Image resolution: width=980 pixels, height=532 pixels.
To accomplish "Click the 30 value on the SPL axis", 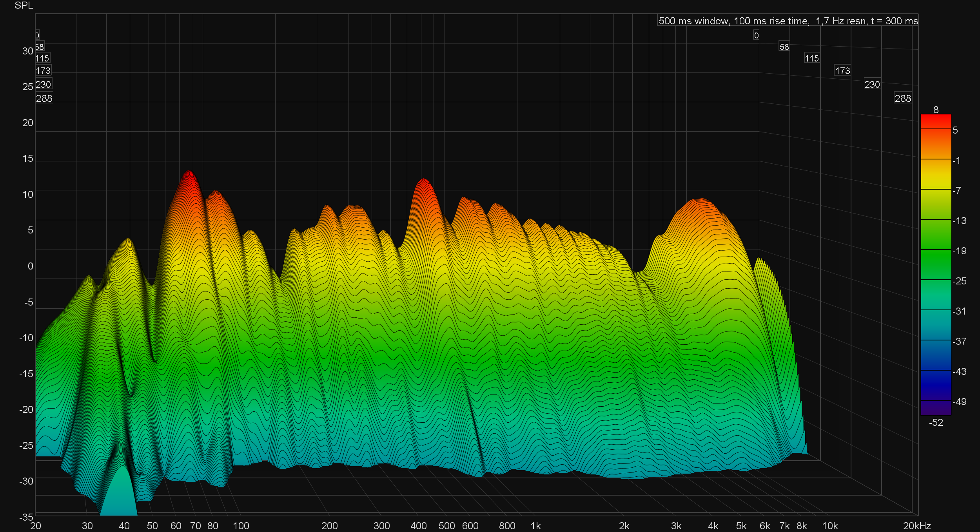I will click(27, 51).
